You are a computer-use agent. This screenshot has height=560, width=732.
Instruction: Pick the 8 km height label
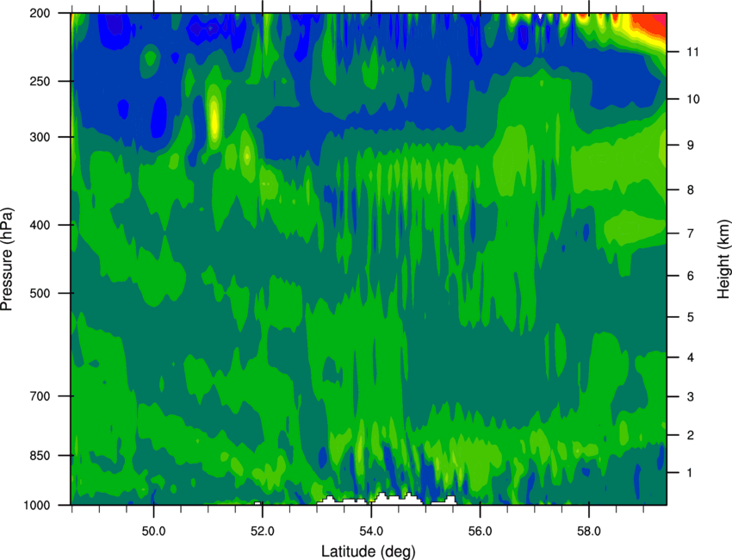tap(691, 190)
